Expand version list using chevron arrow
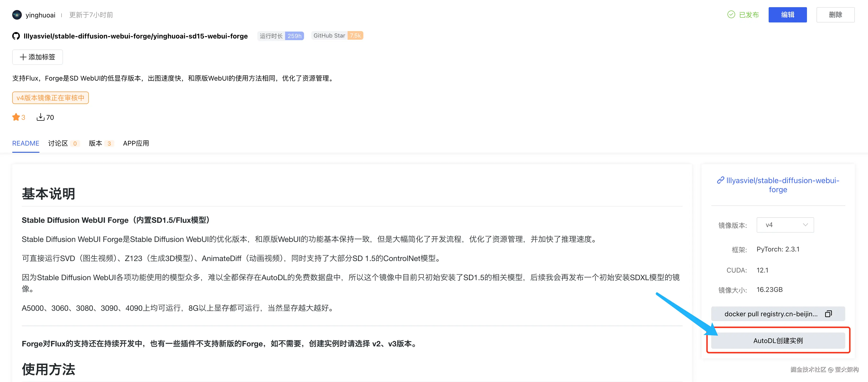 coord(805,225)
